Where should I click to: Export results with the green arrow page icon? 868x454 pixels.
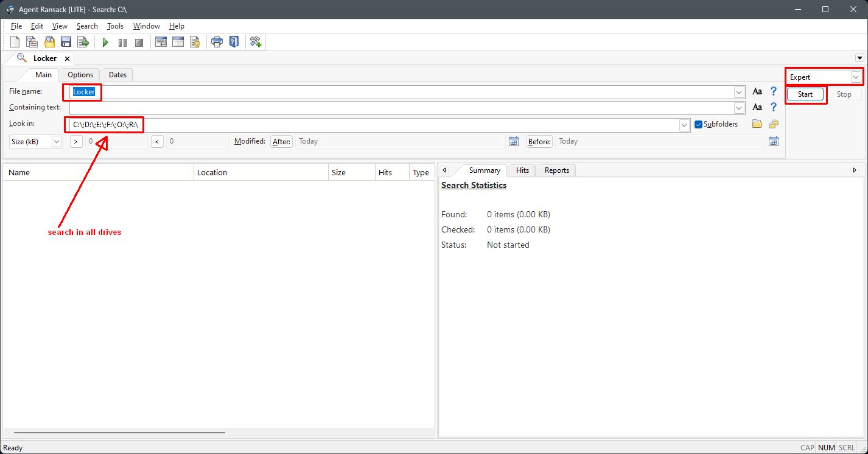83,42
